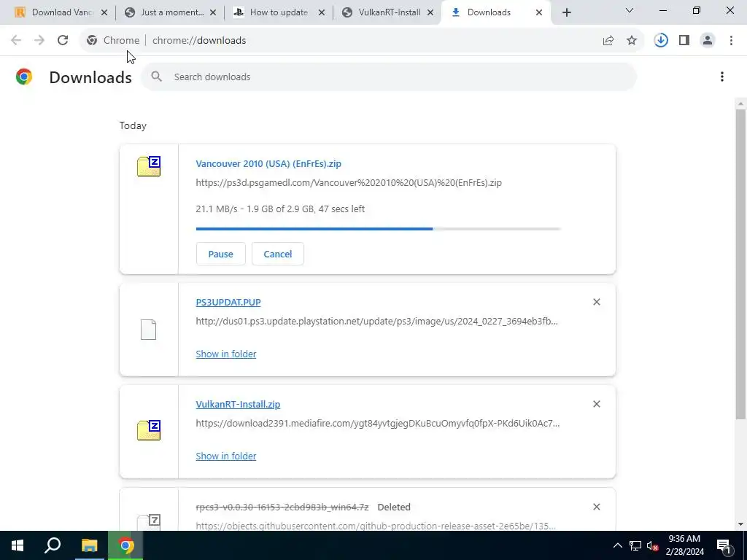
Task: Toggle the side panel icon
Action: 684,41
